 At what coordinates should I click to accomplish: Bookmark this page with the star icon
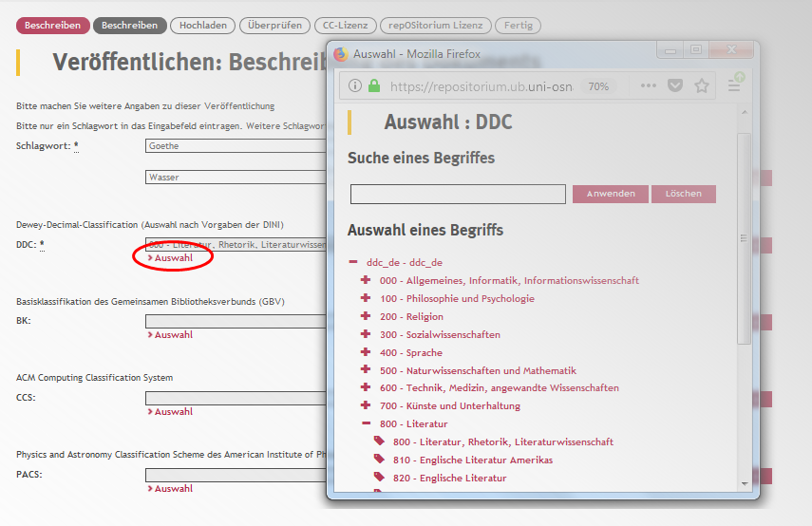[x=702, y=85]
